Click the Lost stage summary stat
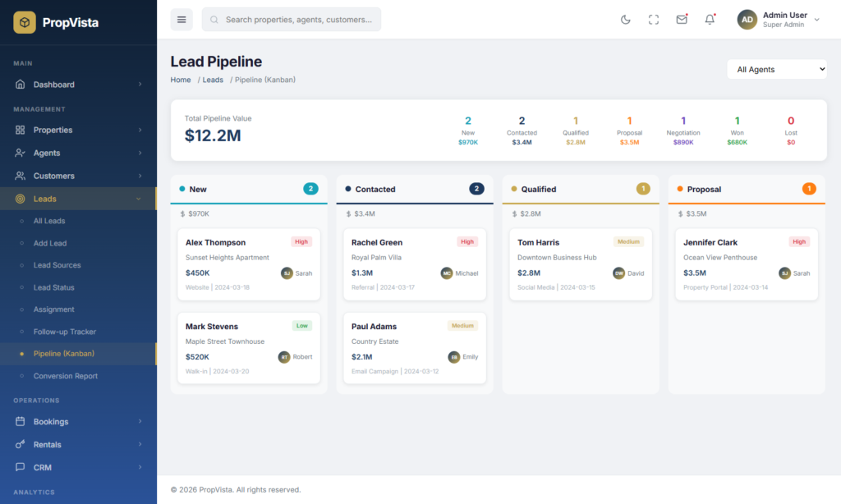Screen dimensions: 841x504 (x=791, y=131)
